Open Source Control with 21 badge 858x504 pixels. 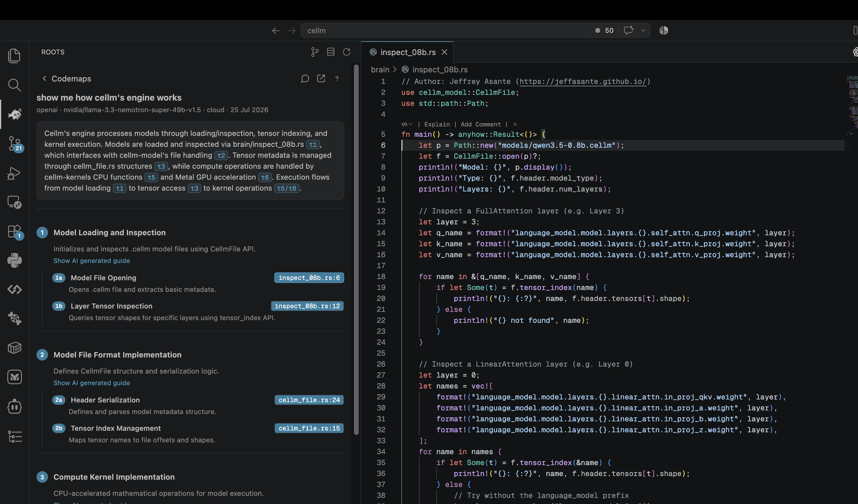(x=15, y=144)
